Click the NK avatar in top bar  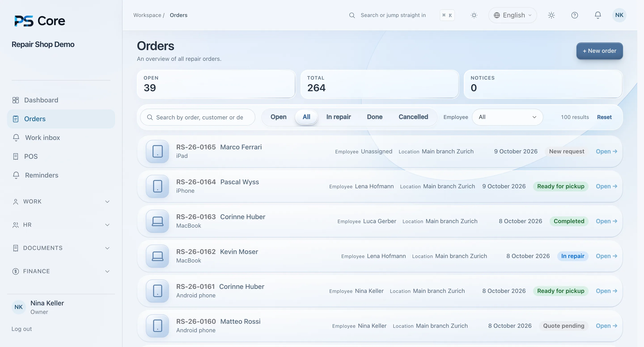(x=619, y=15)
